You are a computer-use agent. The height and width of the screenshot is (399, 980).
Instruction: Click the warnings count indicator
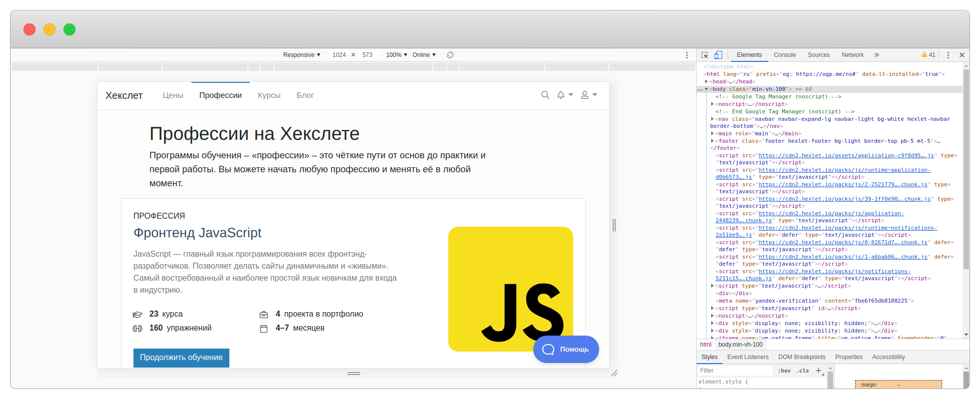click(929, 55)
